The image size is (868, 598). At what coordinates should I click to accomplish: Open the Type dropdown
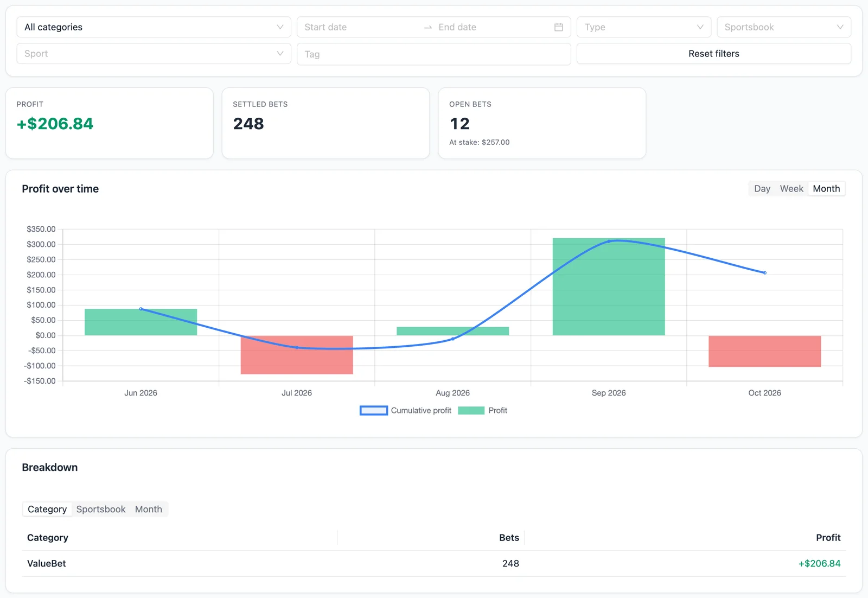click(x=643, y=27)
